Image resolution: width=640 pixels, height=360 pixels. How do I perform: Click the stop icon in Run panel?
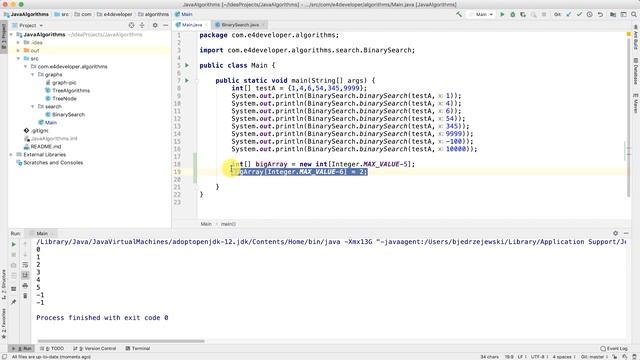pyautogui.click(x=13, y=255)
